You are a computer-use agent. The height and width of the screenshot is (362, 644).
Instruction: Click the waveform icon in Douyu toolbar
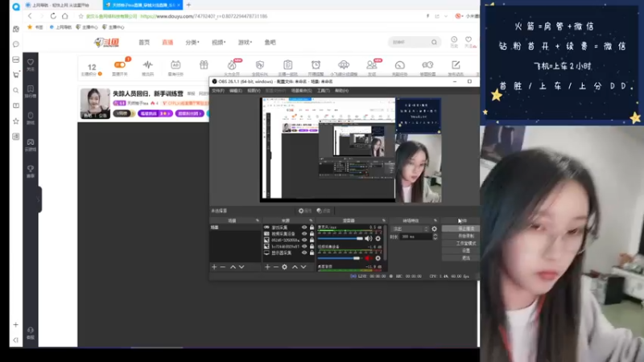point(147,65)
